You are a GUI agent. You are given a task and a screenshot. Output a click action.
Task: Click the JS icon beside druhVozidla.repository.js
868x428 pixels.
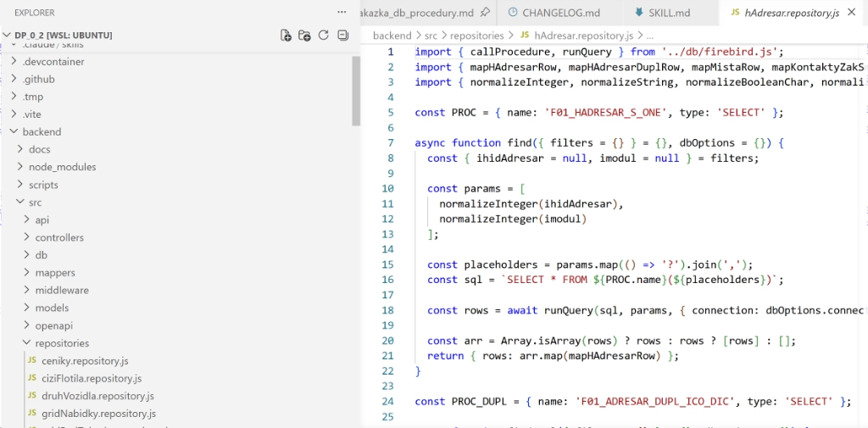(32, 396)
